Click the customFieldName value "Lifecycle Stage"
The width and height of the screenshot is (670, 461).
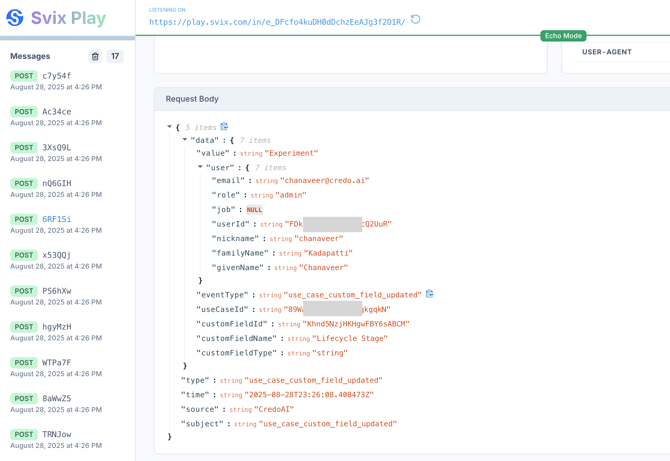(x=350, y=338)
